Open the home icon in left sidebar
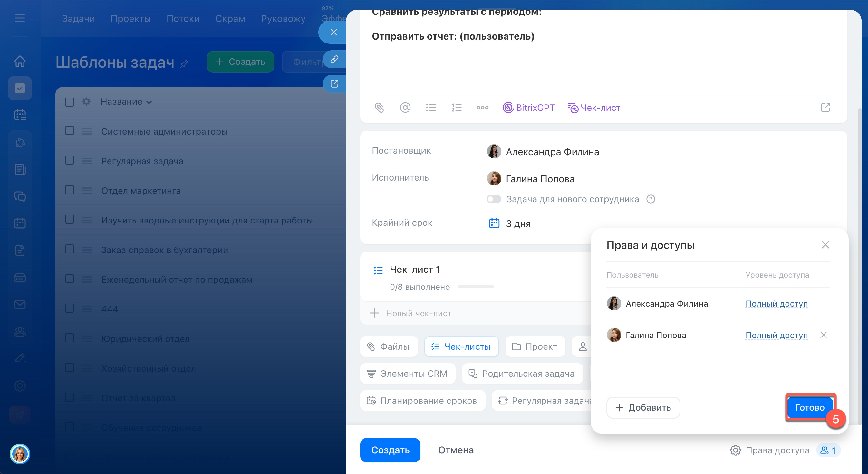Screen dimensions: 868x474 [20, 61]
